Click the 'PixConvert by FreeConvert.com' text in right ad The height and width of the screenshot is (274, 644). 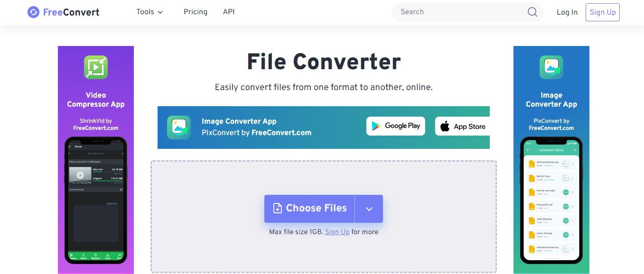[x=551, y=124]
